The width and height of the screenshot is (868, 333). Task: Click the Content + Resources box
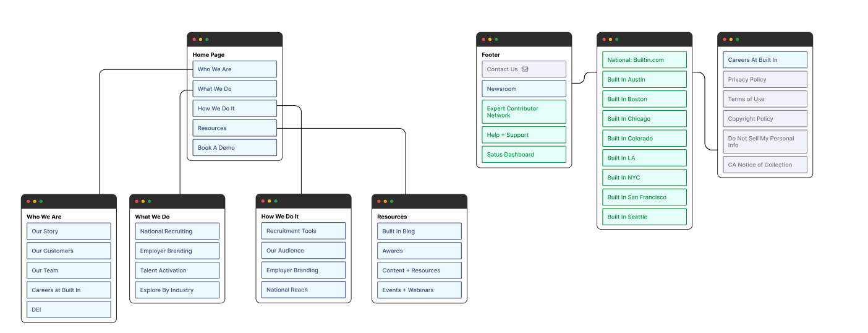pos(420,270)
